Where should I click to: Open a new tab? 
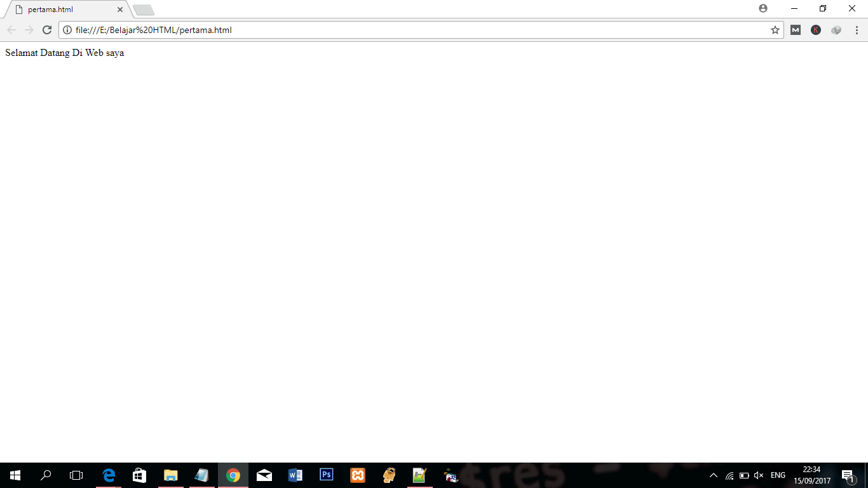pyautogui.click(x=144, y=10)
